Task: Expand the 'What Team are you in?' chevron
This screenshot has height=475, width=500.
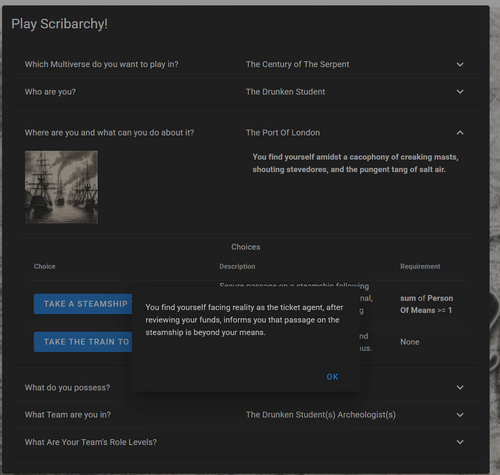Action: click(x=460, y=415)
